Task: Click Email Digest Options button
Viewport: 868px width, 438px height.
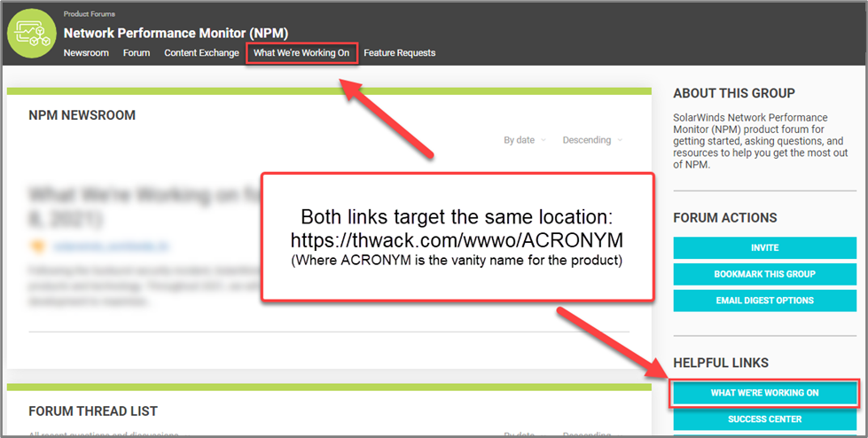Action: (764, 301)
